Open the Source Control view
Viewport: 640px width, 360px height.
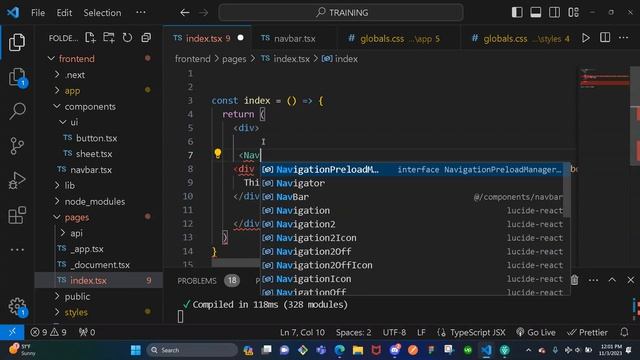tap(17, 146)
